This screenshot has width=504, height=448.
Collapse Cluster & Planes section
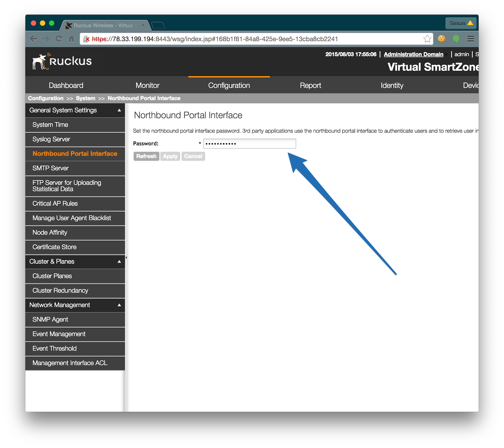(119, 261)
